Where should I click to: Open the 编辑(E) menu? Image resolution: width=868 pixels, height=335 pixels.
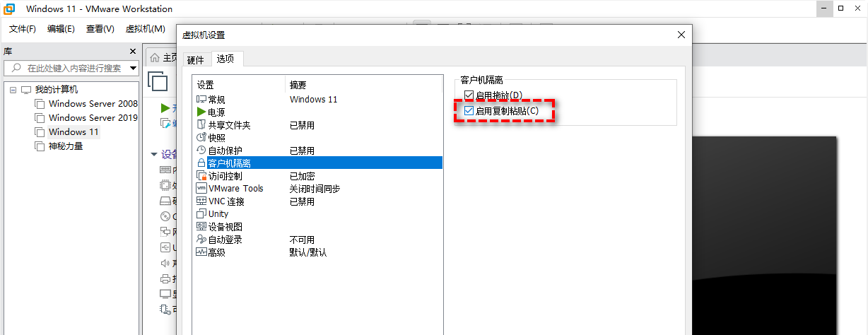61,29
